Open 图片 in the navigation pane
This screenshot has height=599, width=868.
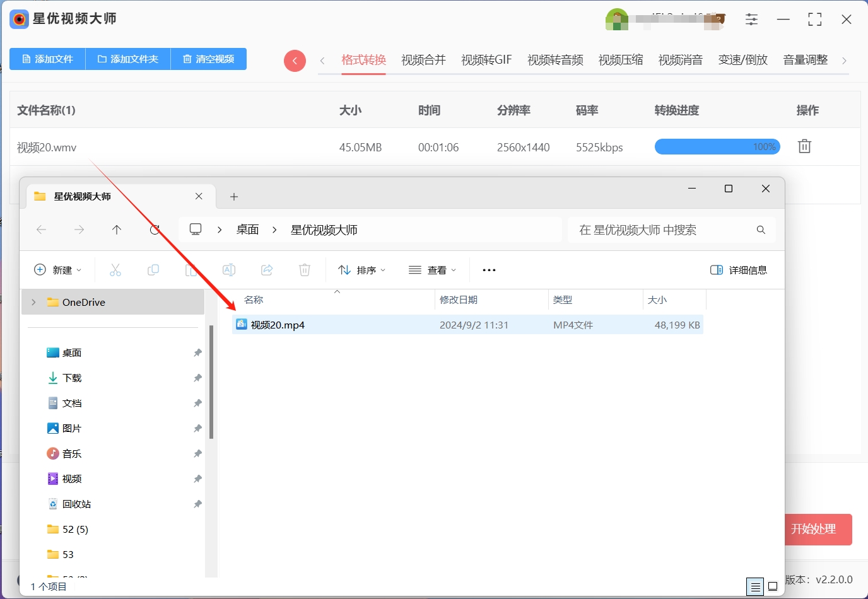pyautogui.click(x=72, y=429)
